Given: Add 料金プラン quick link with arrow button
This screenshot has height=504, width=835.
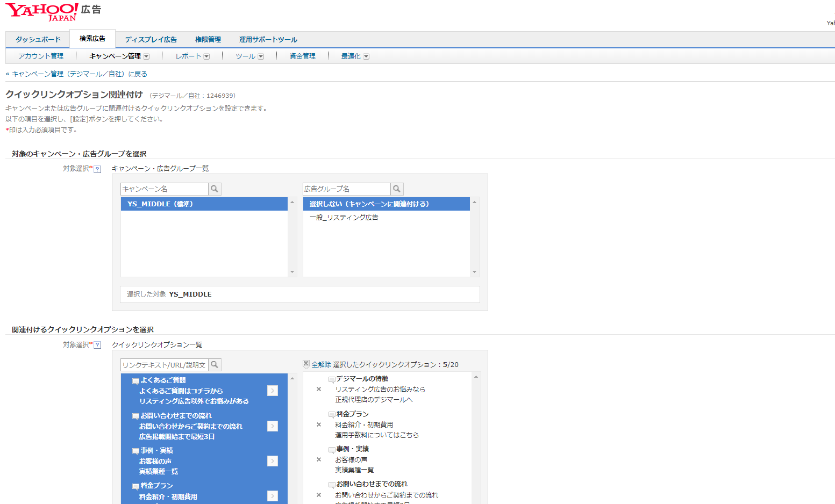Looking at the screenshot, I should pyautogui.click(x=273, y=496).
